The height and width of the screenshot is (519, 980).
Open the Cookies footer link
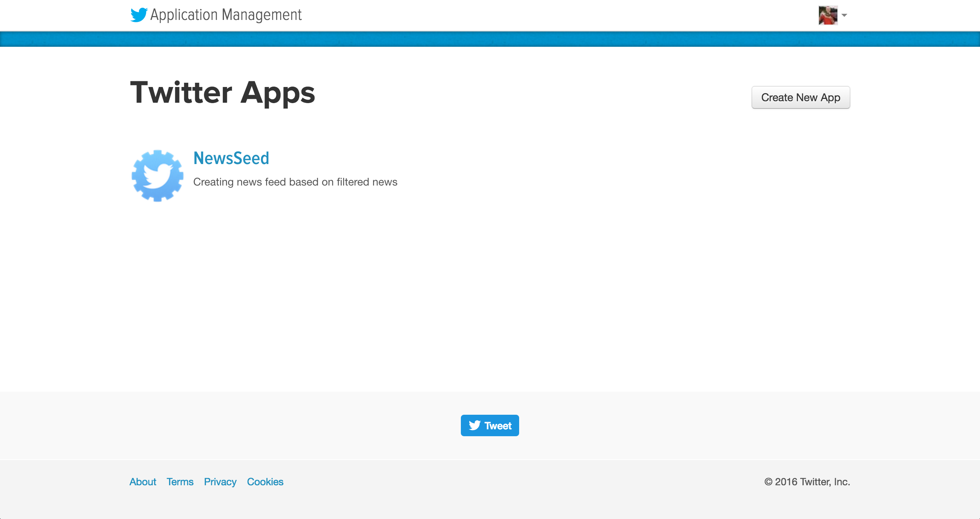(x=265, y=482)
